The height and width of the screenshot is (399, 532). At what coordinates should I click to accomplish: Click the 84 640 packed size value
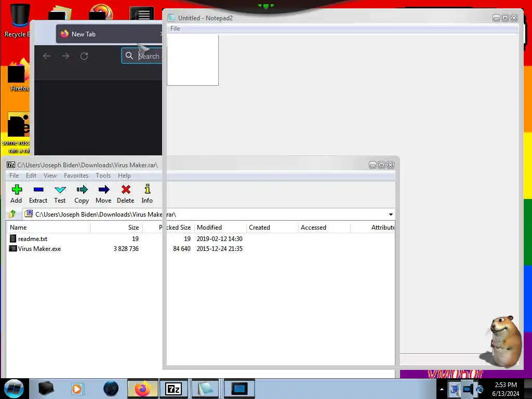tap(181, 249)
